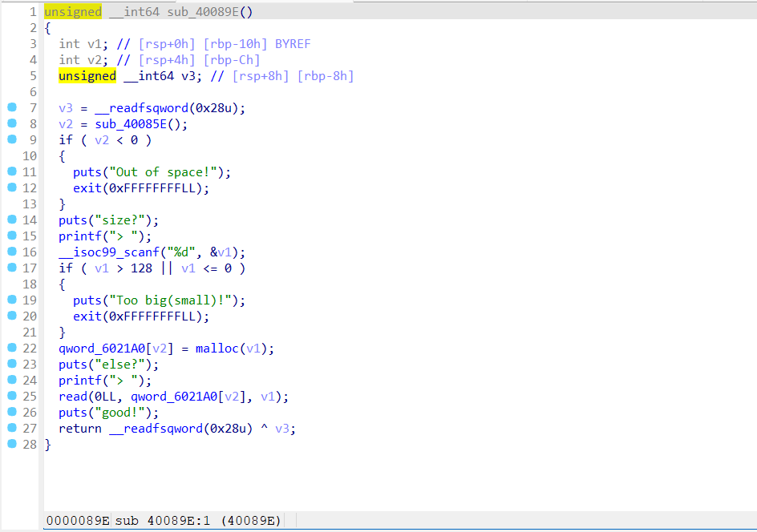This screenshot has width=757, height=532.
Task: Click the highlighted unsigned keyword on line 1
Action: click(72, 11)
